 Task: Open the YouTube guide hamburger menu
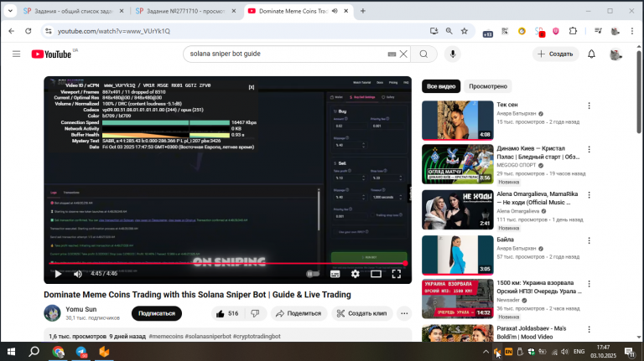click(16, 54)
